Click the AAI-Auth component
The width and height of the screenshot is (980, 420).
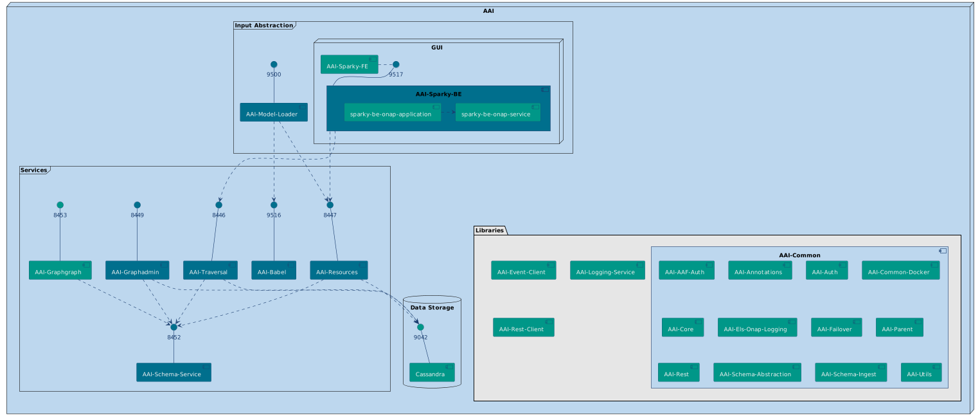[x=827, y=270]
